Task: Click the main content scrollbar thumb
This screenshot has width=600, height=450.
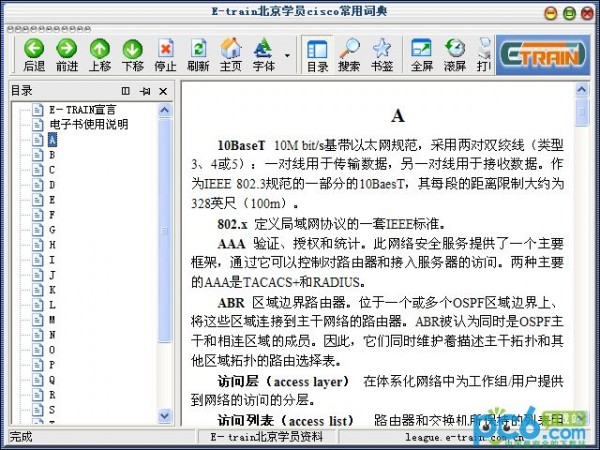Action: pos(582,112)
